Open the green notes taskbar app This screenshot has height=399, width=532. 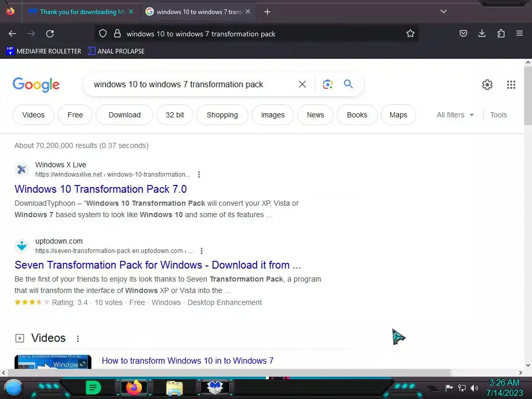coord(94,388)
